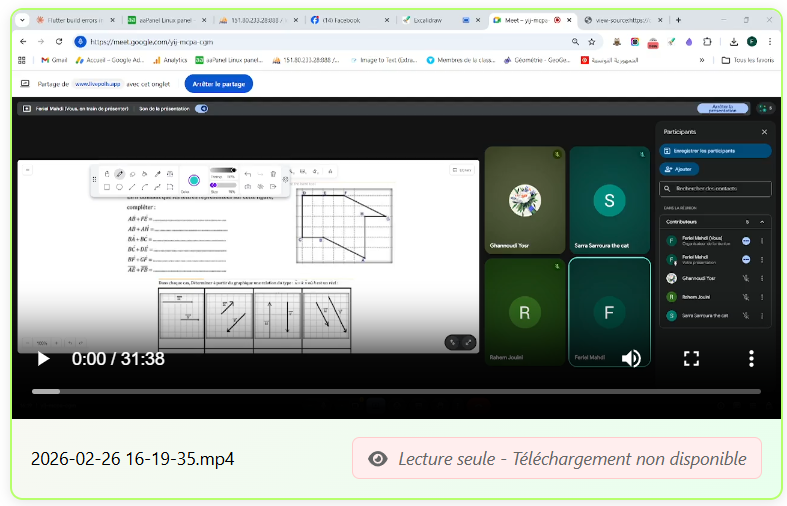
Task: Toggle the 'Son de la présentation' switch
Action: tap(201, 108)
